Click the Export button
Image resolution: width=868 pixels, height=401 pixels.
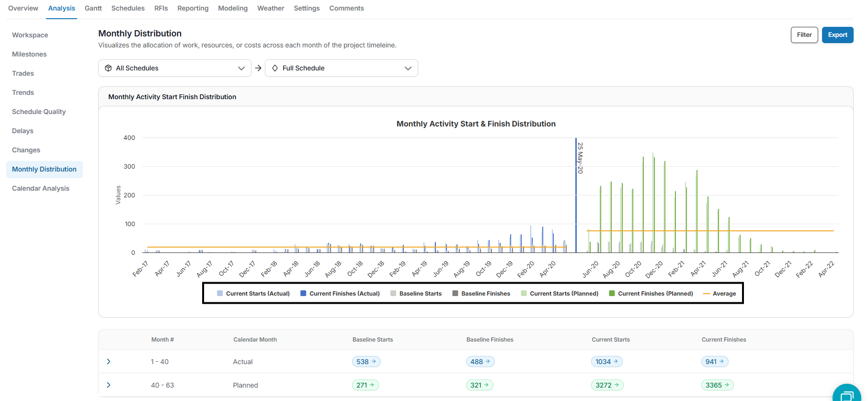point(838,35)
